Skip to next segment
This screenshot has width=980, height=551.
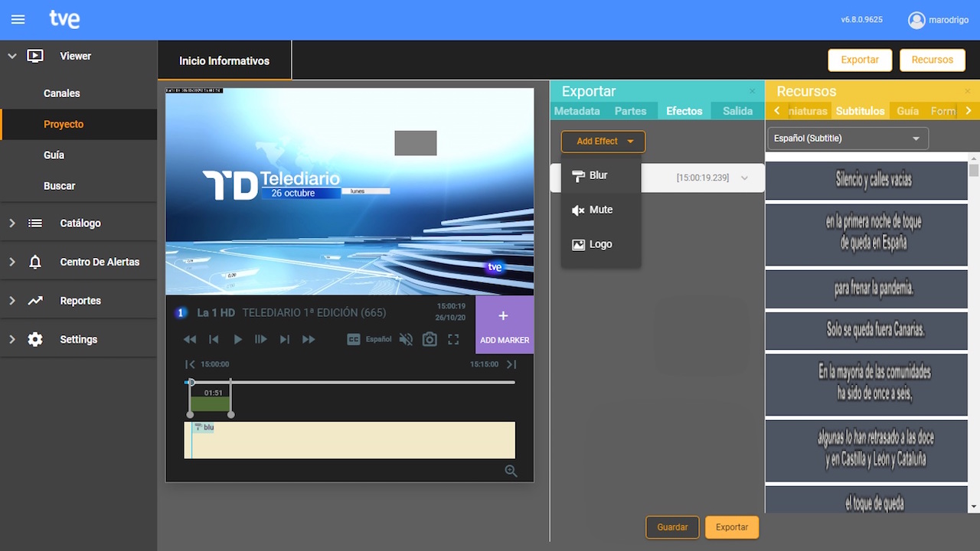coord(284,339)
